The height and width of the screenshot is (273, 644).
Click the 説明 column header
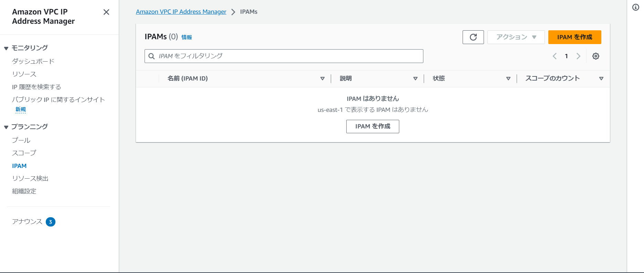click(x=346, y=78)
